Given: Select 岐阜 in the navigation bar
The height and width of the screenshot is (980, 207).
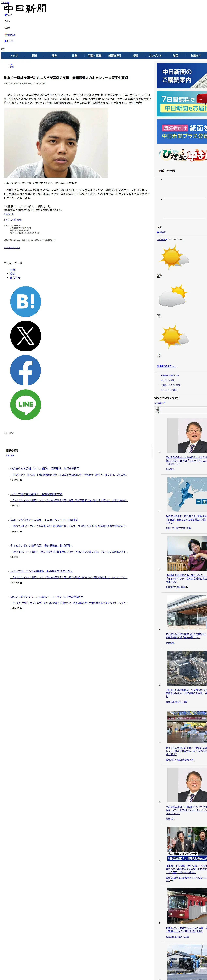Looking at the screenshot, I should coord(54,56).
